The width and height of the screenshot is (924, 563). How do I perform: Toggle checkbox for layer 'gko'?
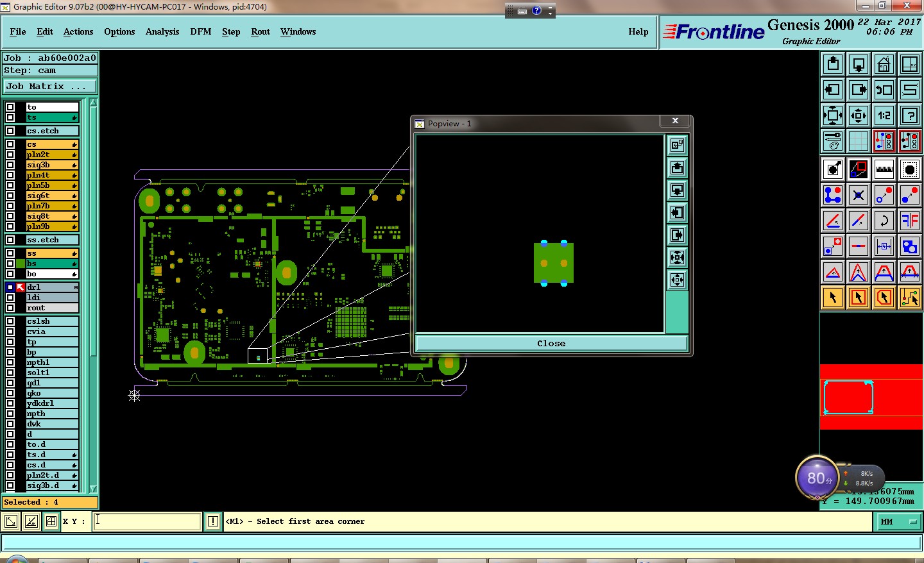click(10, 393)
